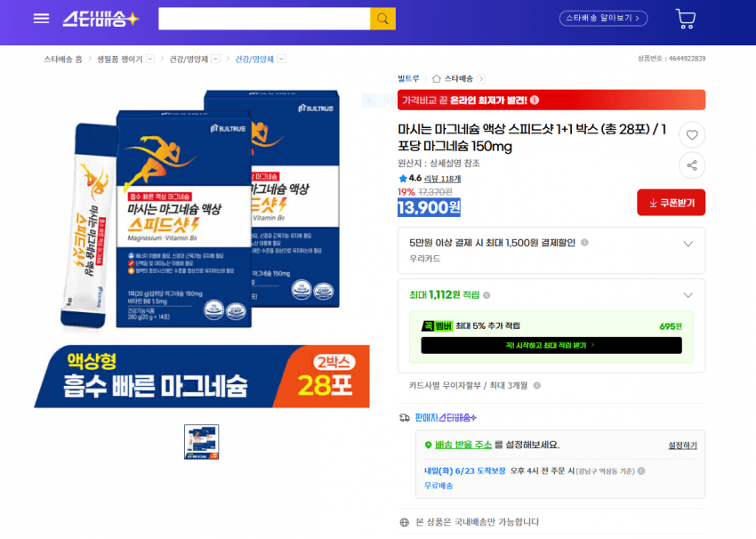This screenshot has height=539, width=756.
Task: Click info icon beside 1,500원 결제할인
Action: tap(584, 243)
